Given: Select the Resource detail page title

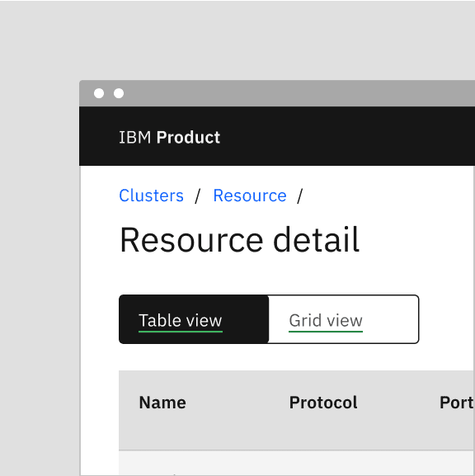Looking at the screenshot, I should (239, 240).
